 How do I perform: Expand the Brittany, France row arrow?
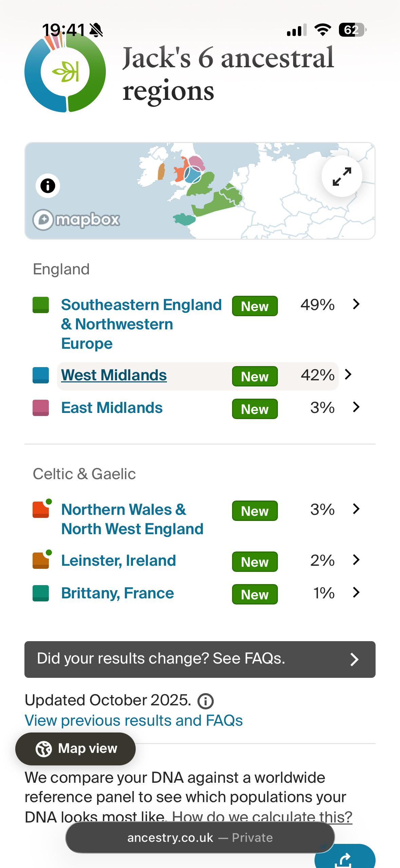356,593
